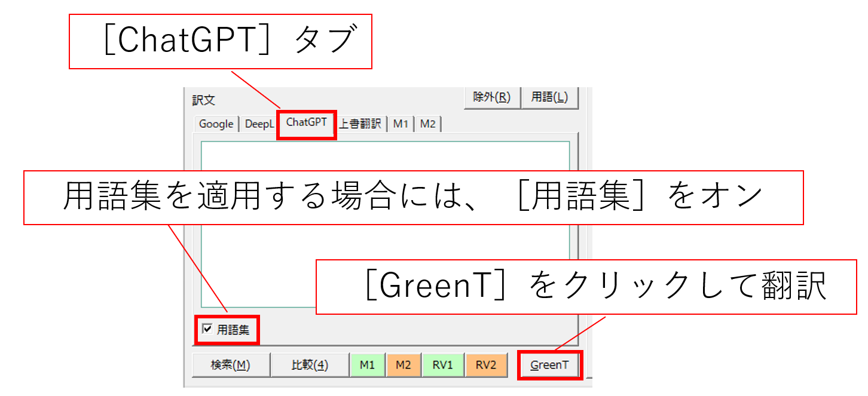The image size is (868, 396).
Task: Click the green M1 button
Action: [367, 365]
